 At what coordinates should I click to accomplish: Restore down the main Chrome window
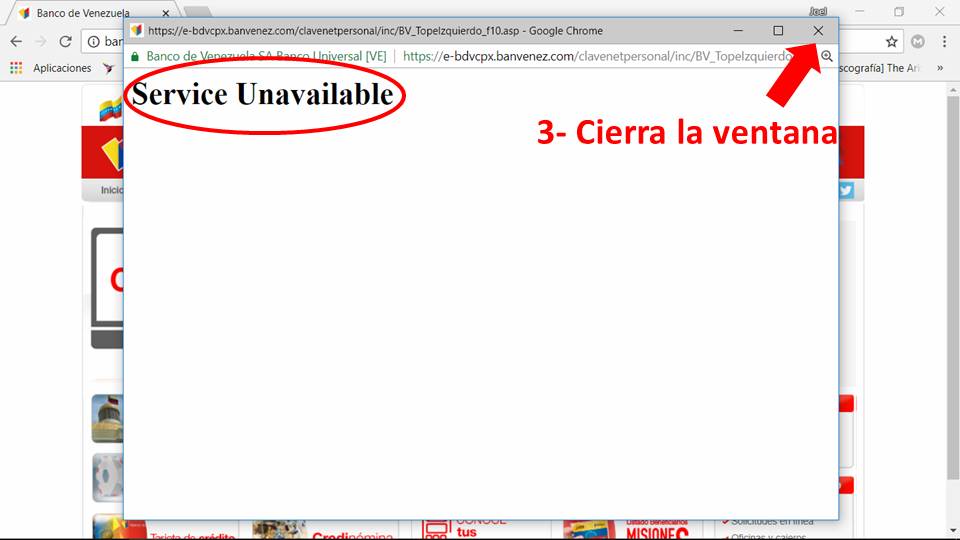point(899,12)
